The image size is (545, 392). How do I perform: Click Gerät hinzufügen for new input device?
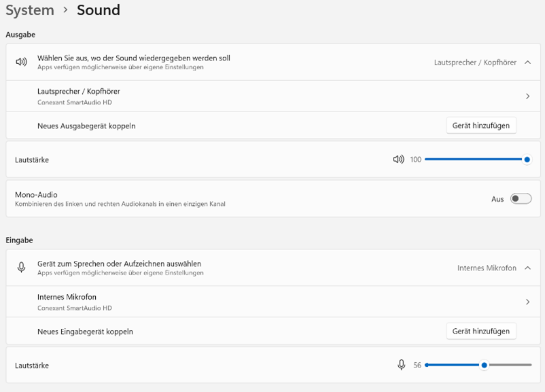click(x=480, y=332)
